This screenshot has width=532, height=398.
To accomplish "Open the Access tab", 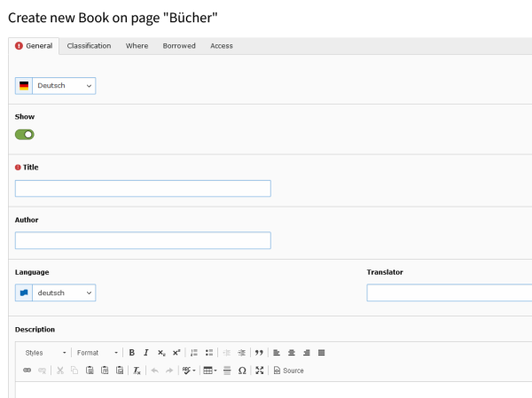I will pyautogui.click(x=222, y=46).
